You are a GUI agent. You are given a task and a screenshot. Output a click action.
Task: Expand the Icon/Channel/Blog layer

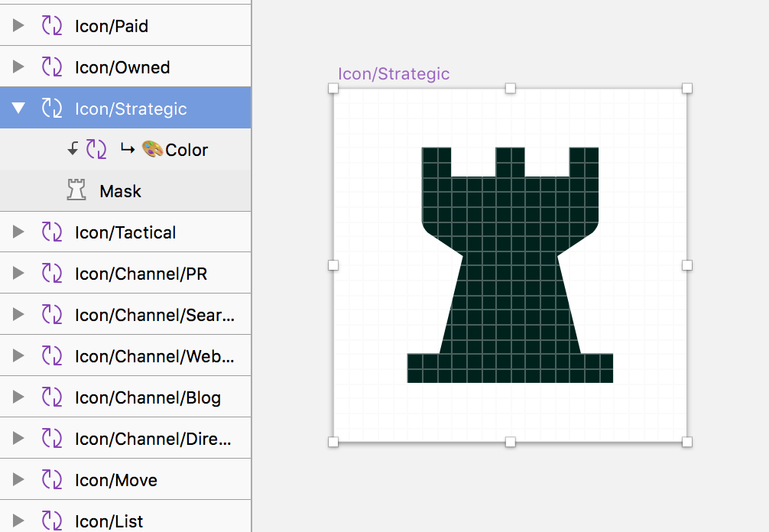tap(18, 397)
